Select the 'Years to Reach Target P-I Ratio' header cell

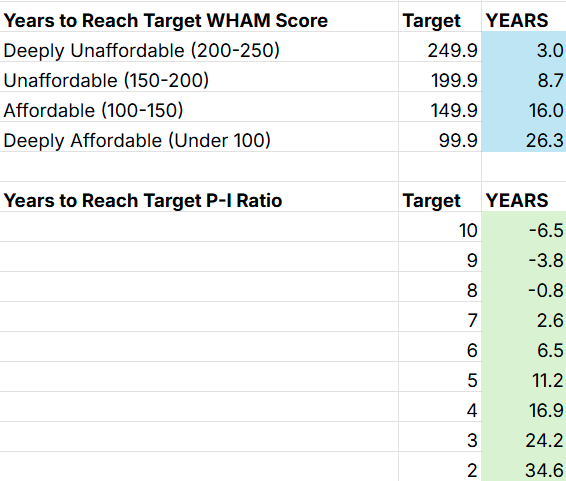click(x=199, y=197)
